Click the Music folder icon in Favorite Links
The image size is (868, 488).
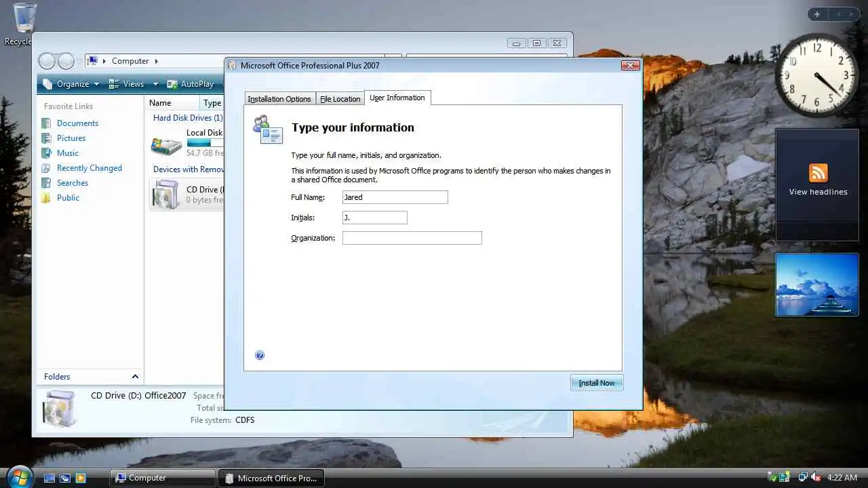coord(46,153)
